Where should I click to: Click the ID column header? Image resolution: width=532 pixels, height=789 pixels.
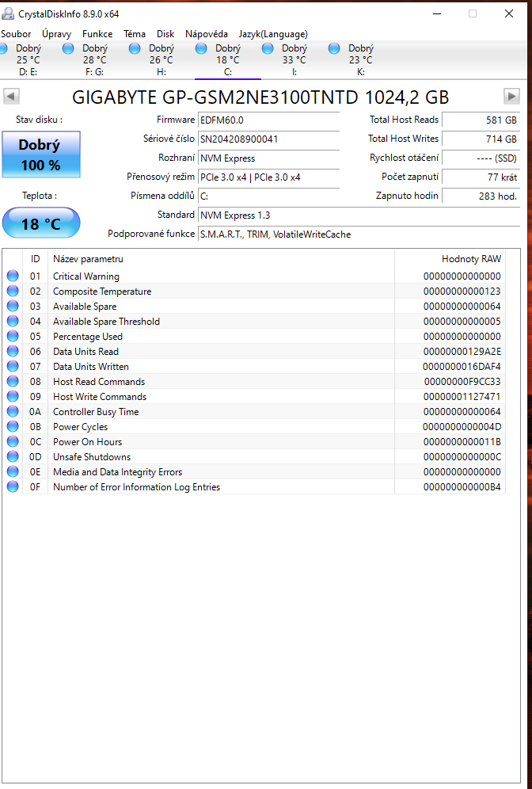click(35, 259)
